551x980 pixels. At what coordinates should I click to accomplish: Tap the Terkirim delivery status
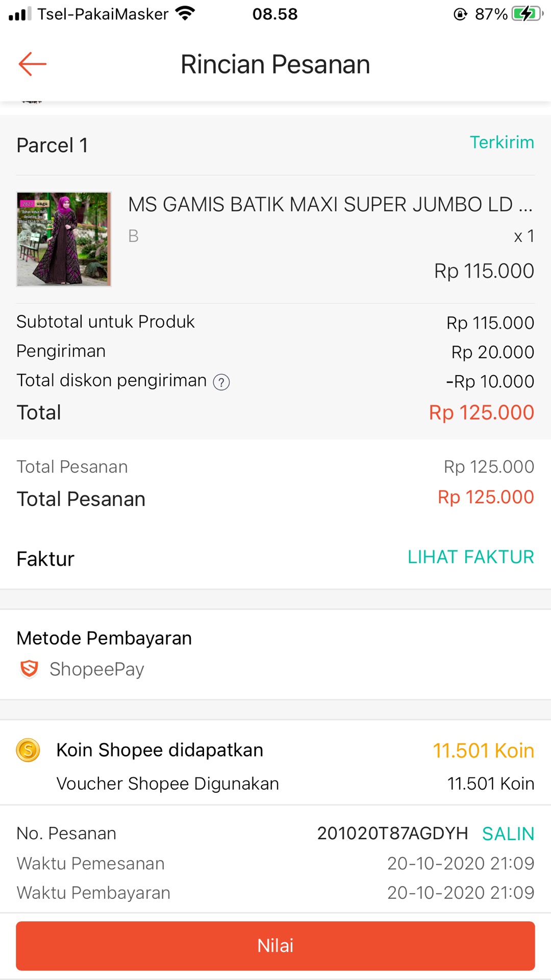click(502, 142)
